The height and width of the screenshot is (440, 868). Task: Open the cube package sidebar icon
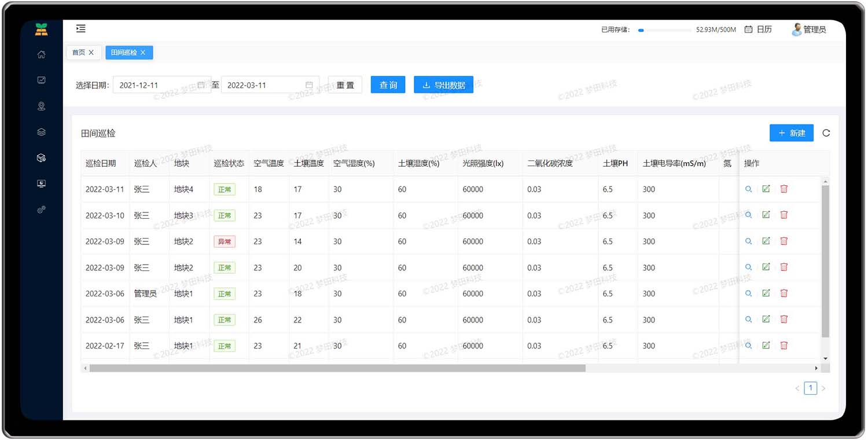(x=41, y=157)
